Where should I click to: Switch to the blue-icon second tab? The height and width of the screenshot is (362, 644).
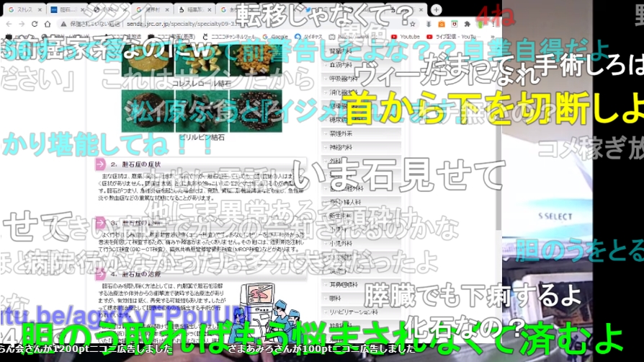67,9
